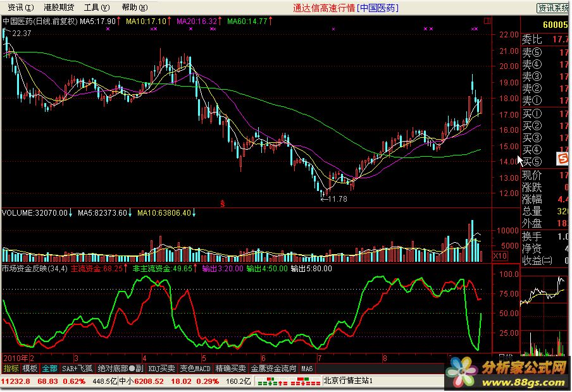This screenshot has height=392, width=572.
Task: Click the 11.78 low price annotation
Action: click(x=338, y=199)
